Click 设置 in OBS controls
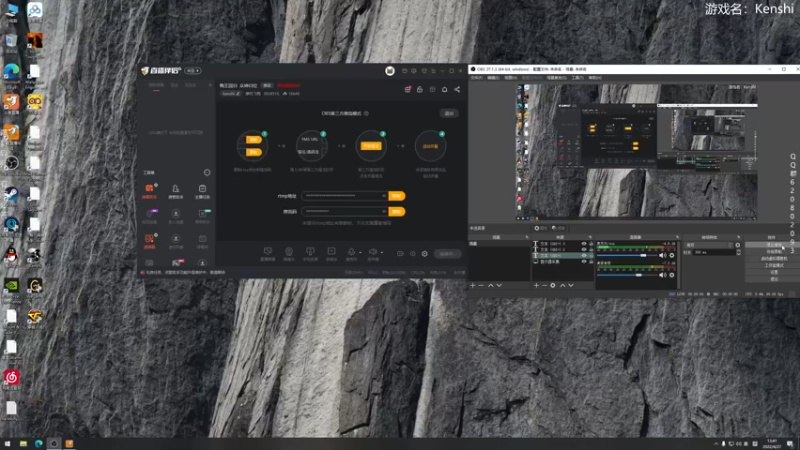The width and height of the screenshot is (800, 450). [x=773, y=272]
